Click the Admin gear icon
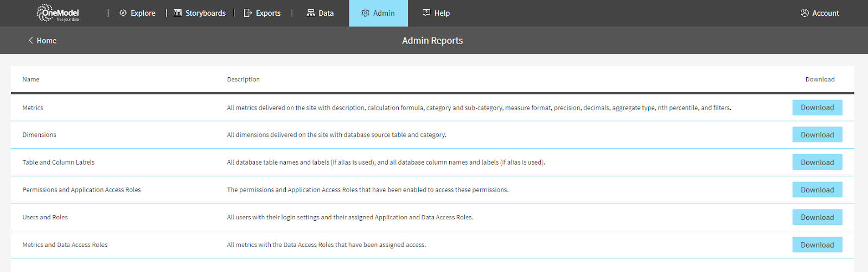 (365, 13)
